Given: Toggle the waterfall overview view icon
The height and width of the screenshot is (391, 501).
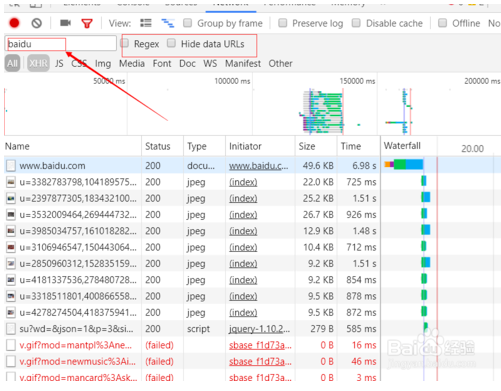Looking at the screenshot, I should point(167,23).
